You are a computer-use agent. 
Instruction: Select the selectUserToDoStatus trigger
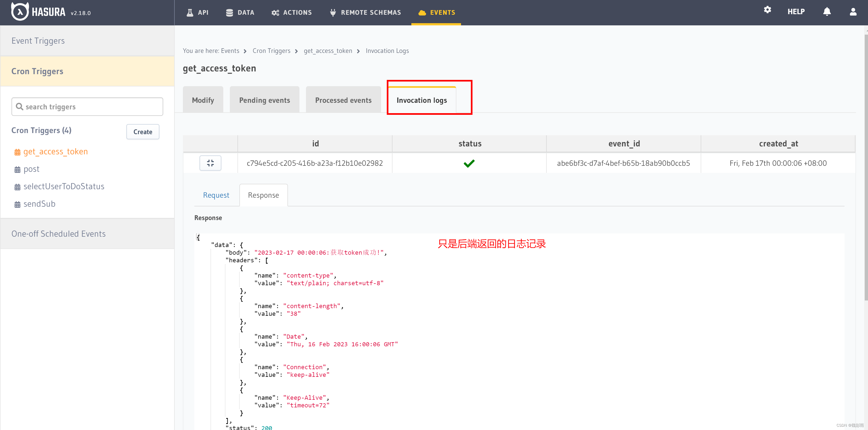[x=64, y=186]
